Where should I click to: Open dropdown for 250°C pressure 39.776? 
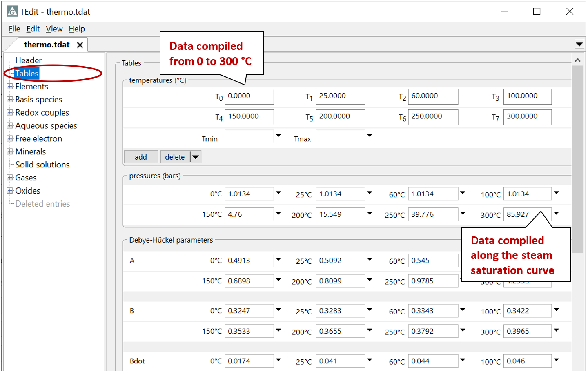[x=463, y=213]
